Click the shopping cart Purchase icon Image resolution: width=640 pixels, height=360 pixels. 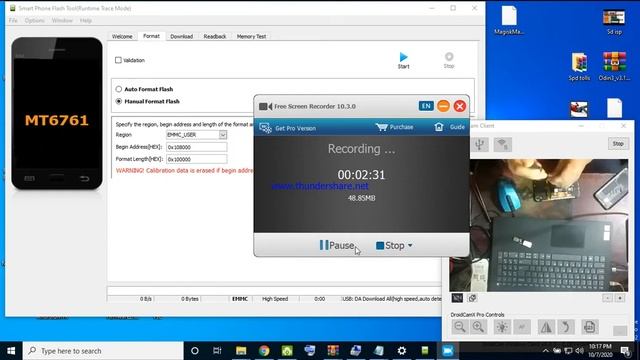pos(382,127)
